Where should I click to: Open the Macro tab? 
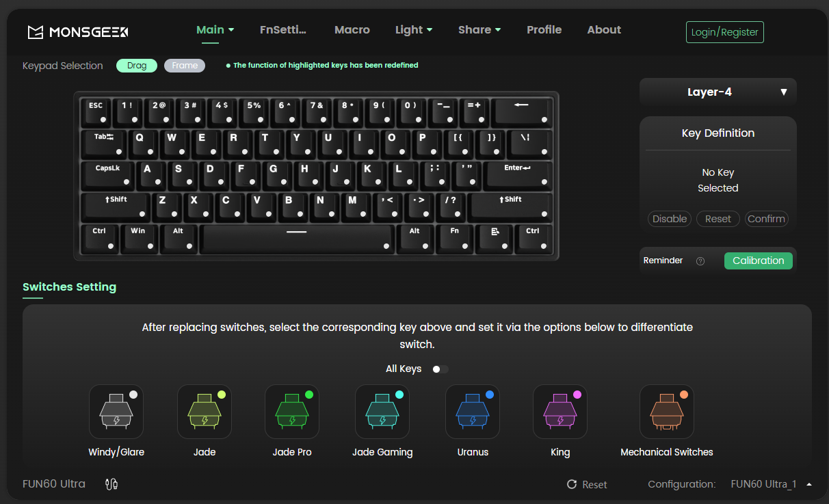point(352,30)
